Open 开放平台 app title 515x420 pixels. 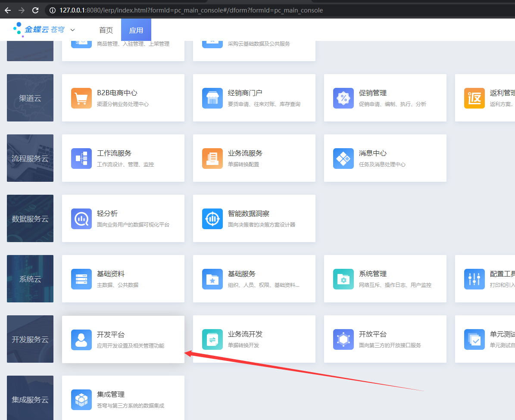point(373,334)
